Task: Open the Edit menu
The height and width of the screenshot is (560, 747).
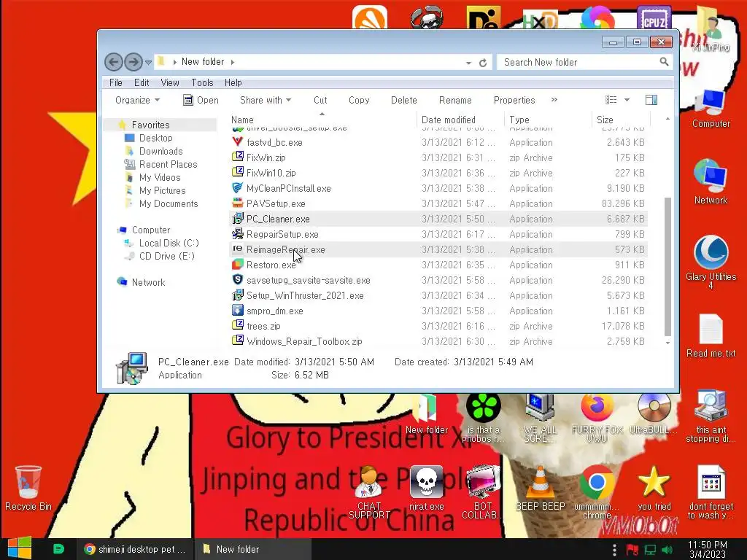Action: pyautogui.click(x=142, y=82)
